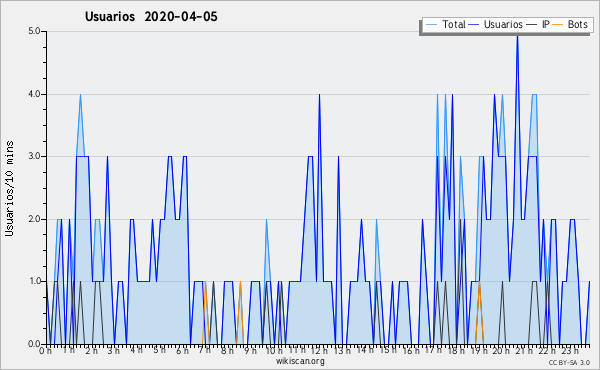Click the 'CC BY-SA 3.0' license text
This screenshot has width=600, height=370.
pyautogui.click(x=569, y=362)
